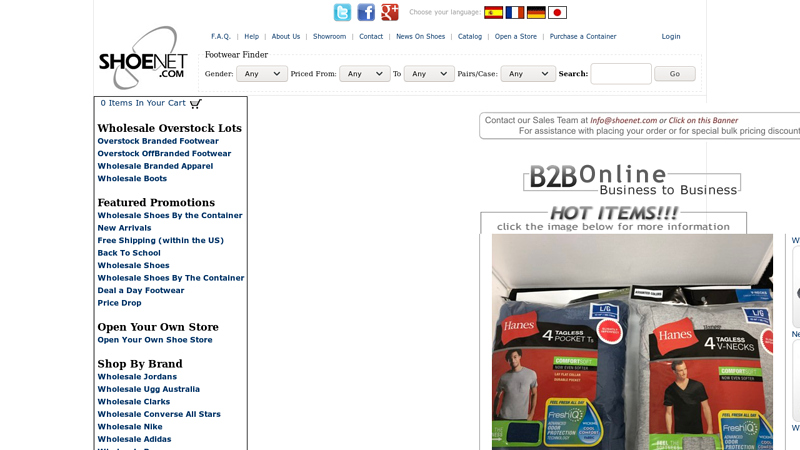The width and height of the screenshot is (800, 450).
Task: Click Open a Store in top menu
Action: click(x=516, y=36)
